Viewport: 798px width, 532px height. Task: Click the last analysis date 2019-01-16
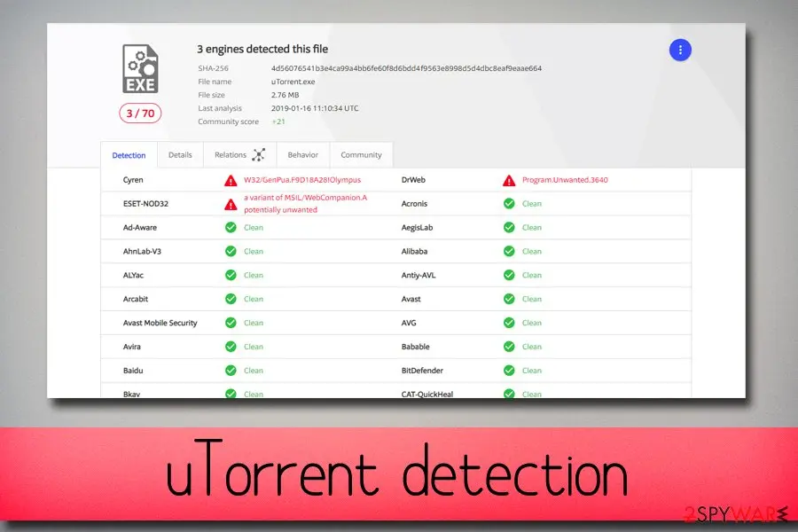click(315, 108)
